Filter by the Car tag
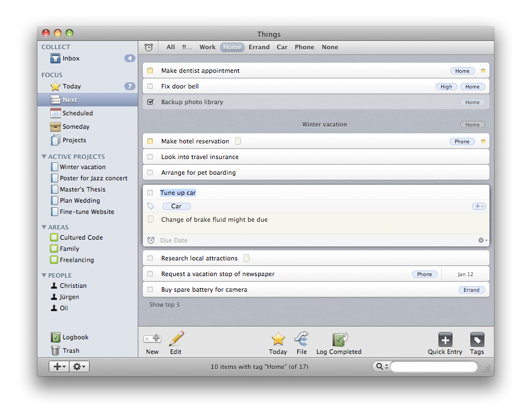This screenshot has height=420, width=532. [282, 47]
